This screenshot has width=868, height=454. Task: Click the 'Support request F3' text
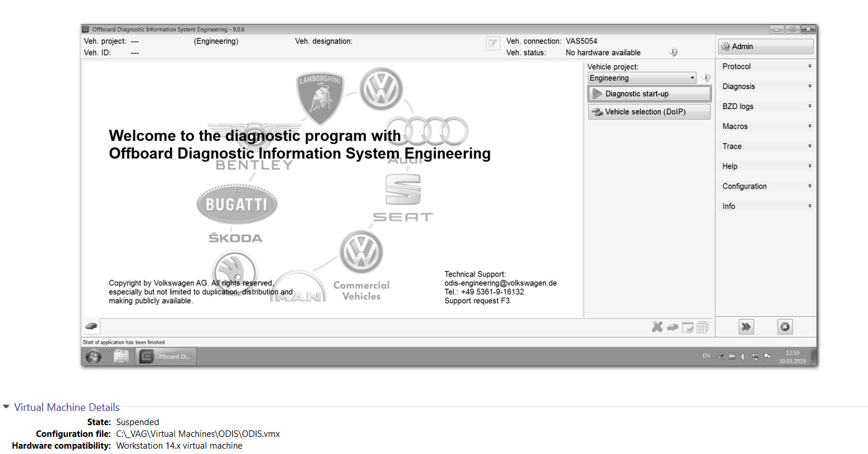[x=477, y=301]
